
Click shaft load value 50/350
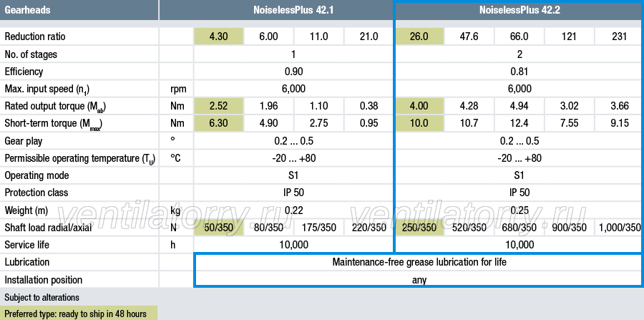[218, 228]
